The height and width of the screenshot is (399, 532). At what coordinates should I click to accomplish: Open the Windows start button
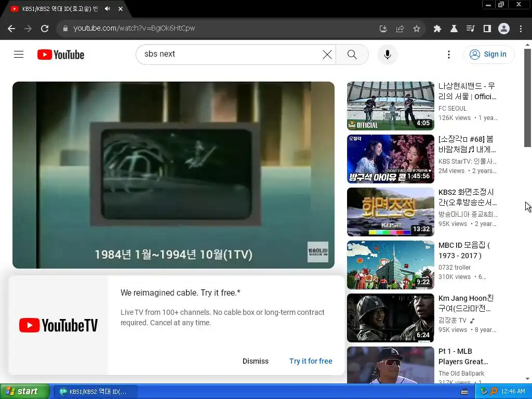tap(24, 392)
